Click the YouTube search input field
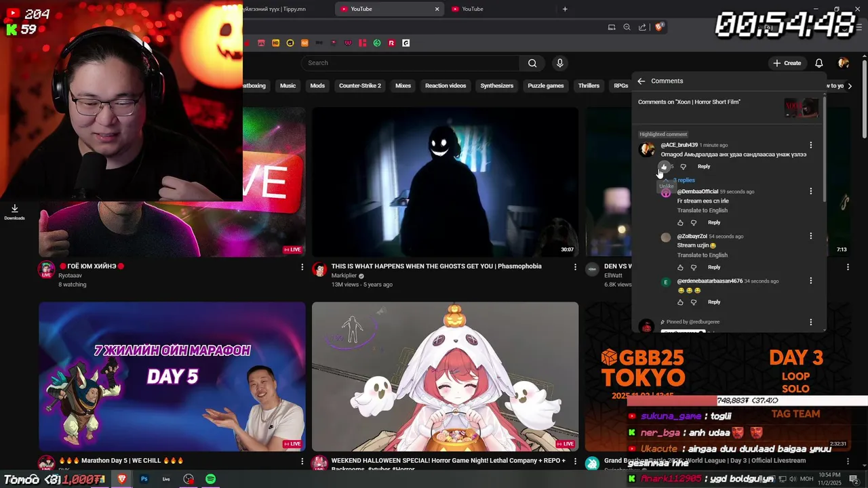868x488 pixels. coord(410,63)
